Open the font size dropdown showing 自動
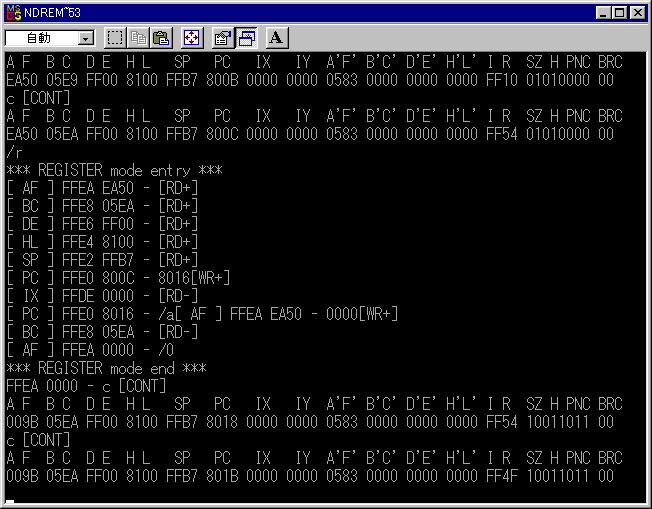The width and height of the screenshot is (652, 509). point(50,38)
